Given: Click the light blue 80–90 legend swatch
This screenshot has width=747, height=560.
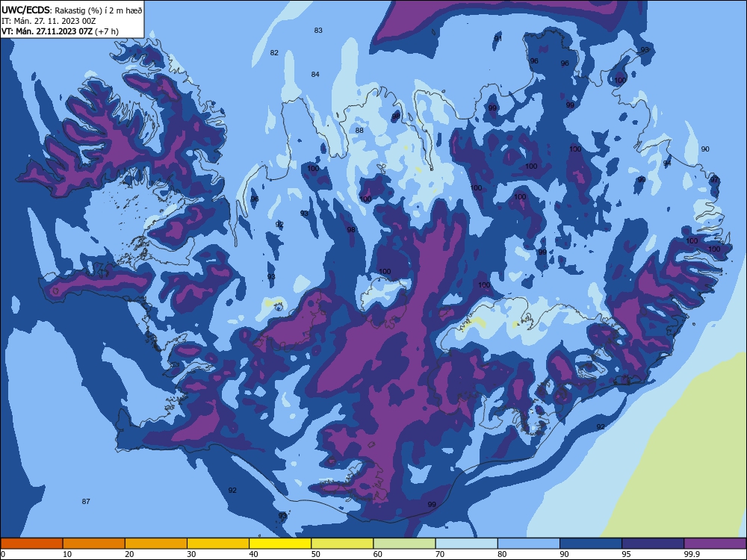Looking at the screenshot, I should 529,544.
